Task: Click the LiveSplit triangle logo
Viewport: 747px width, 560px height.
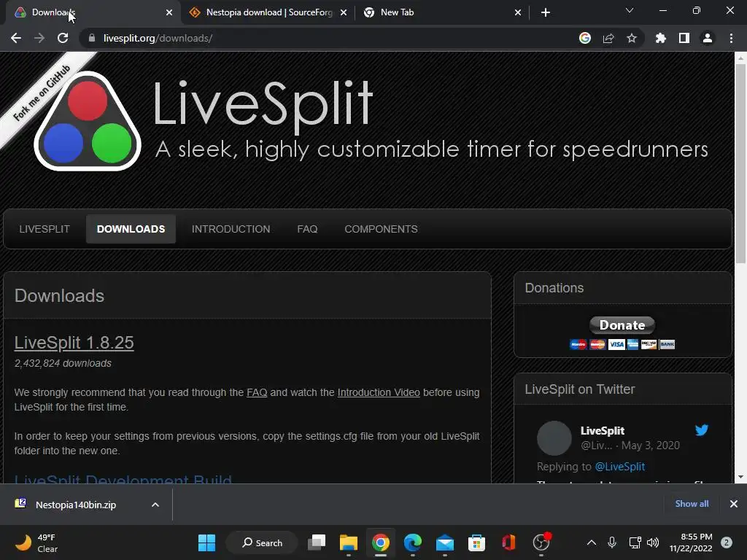Action: pyautogui.click(x=88, y=121)
